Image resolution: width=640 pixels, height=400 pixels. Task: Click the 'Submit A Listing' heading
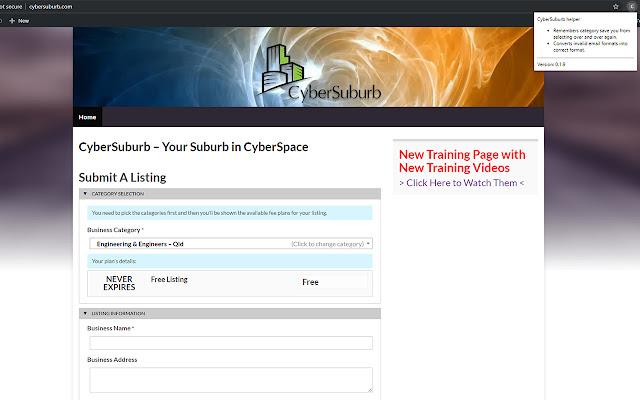point(122,178)
